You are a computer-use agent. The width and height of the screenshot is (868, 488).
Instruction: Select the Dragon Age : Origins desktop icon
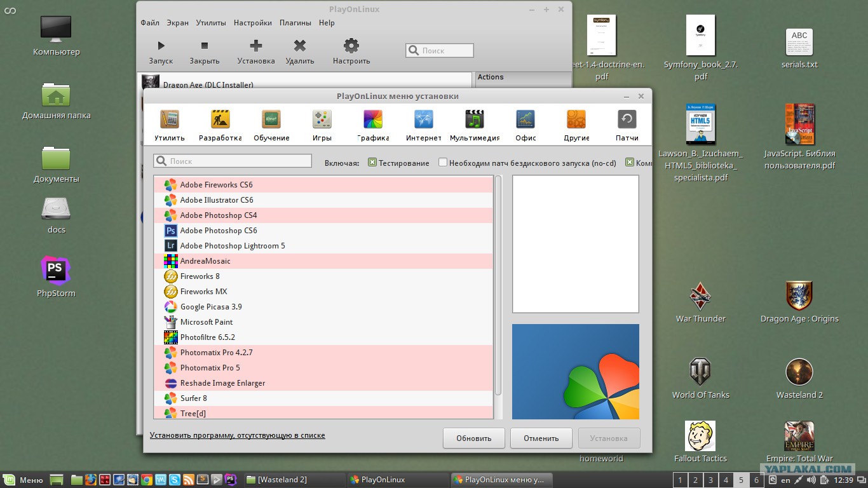[x=799, y=302]
